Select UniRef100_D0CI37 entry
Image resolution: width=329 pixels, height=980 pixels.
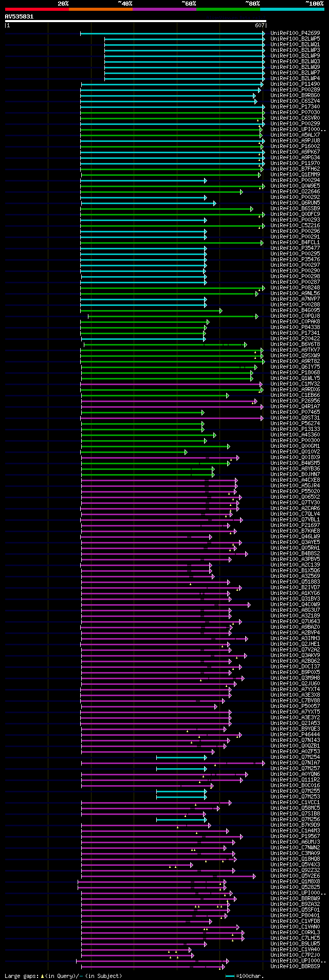point(295,666)
